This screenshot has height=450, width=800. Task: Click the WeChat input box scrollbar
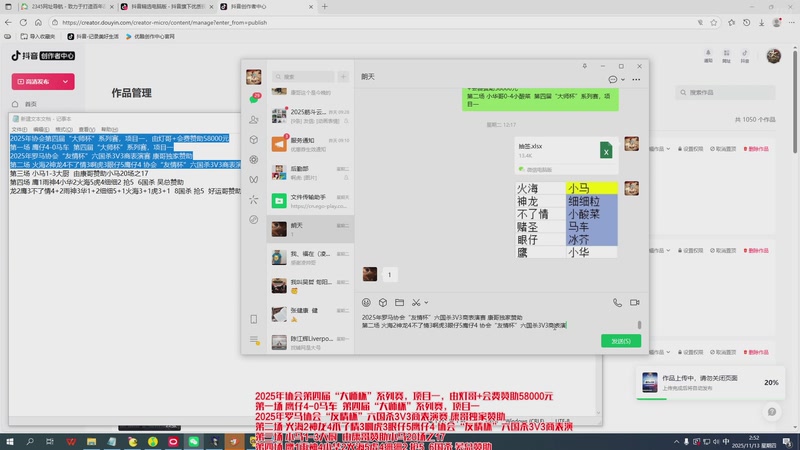(x=639, y=324)
